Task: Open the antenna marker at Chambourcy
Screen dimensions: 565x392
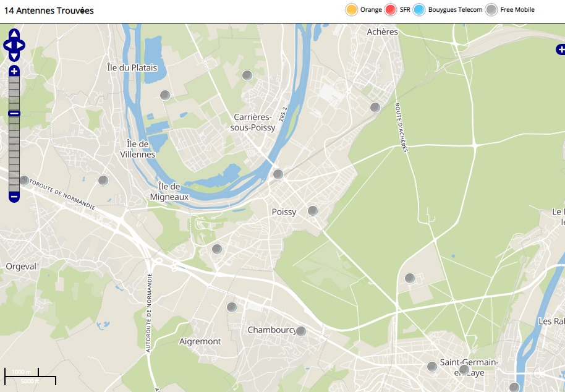Action: [301, 331]
